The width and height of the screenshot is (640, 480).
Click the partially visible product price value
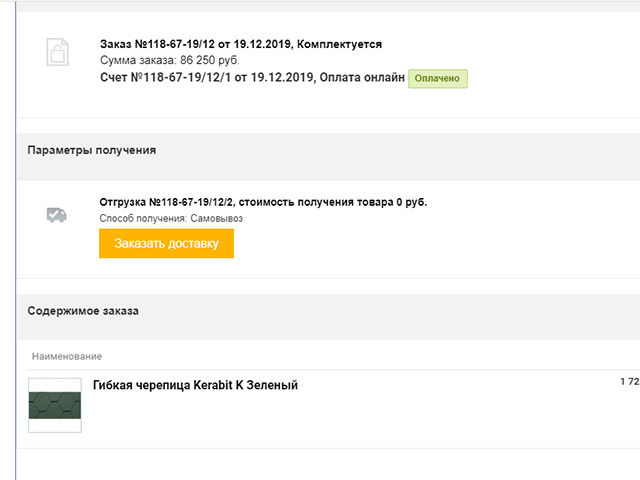click(x=629, y=382)
